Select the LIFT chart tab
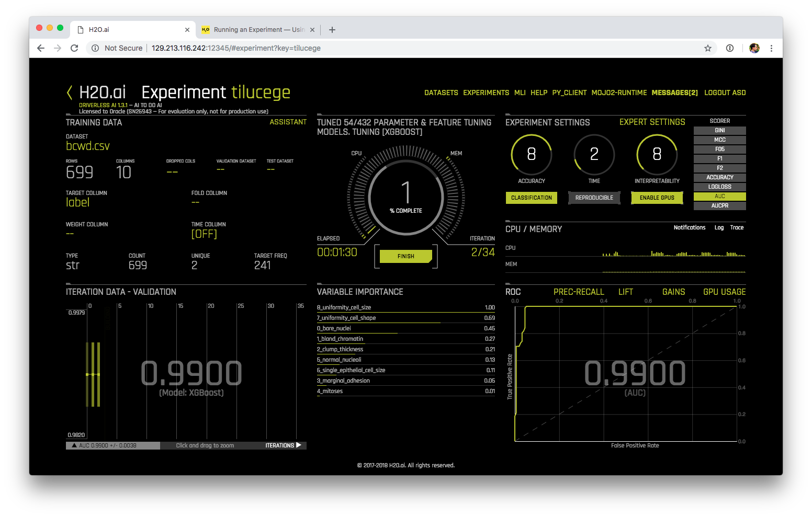812x517 pixels. [626, 292]
